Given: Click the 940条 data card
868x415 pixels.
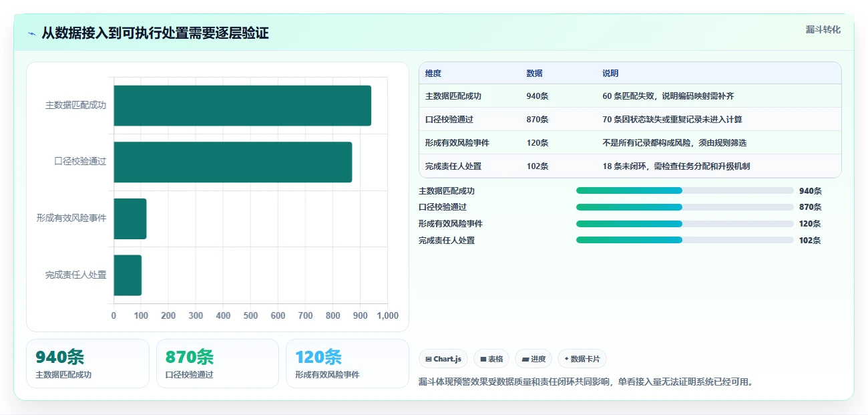Looking at the screenshot, I should pos(87,364).
